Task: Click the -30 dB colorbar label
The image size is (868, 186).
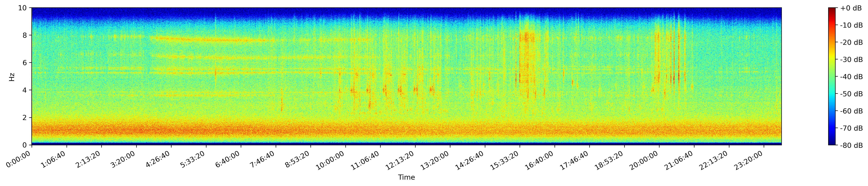Action: 852,60
